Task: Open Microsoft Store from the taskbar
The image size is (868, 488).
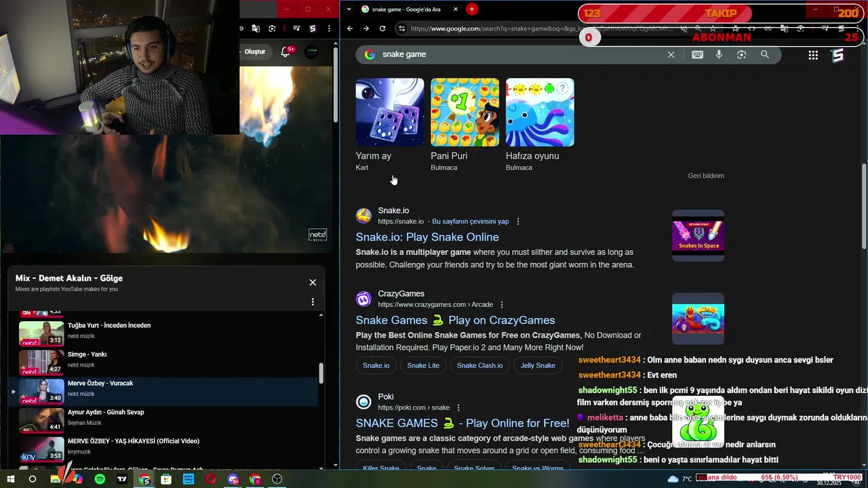Action: coord(166,479)
